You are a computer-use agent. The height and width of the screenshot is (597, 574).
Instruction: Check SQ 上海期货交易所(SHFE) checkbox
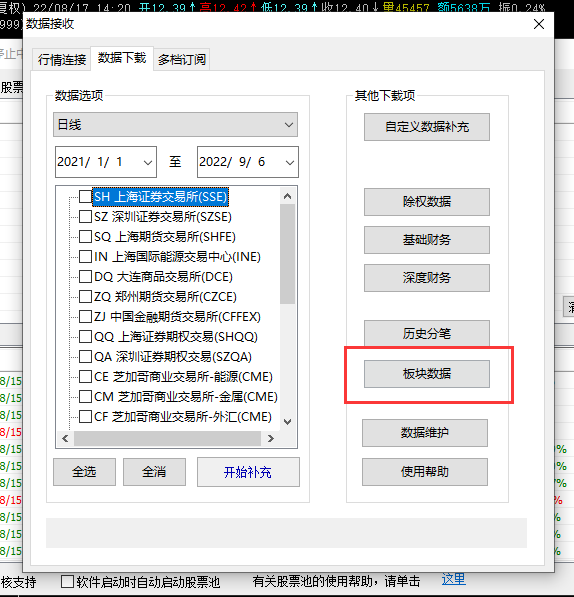[85, 236]
